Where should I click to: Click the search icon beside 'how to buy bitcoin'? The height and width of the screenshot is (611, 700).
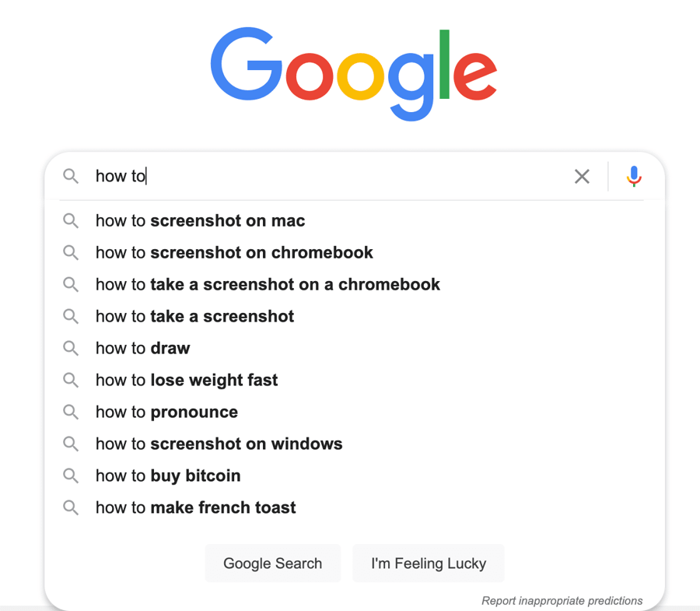71,476
